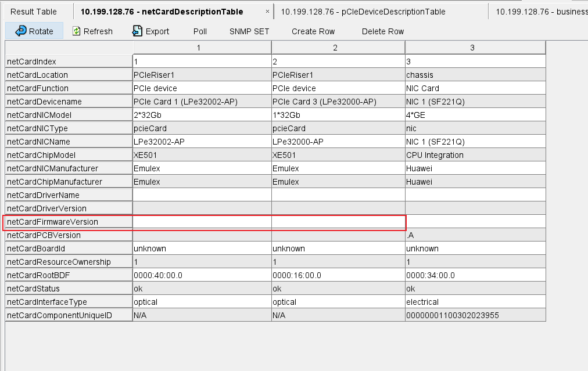Select column 3 header
Screen dimensions: 588x371
[x=472, y=48]
